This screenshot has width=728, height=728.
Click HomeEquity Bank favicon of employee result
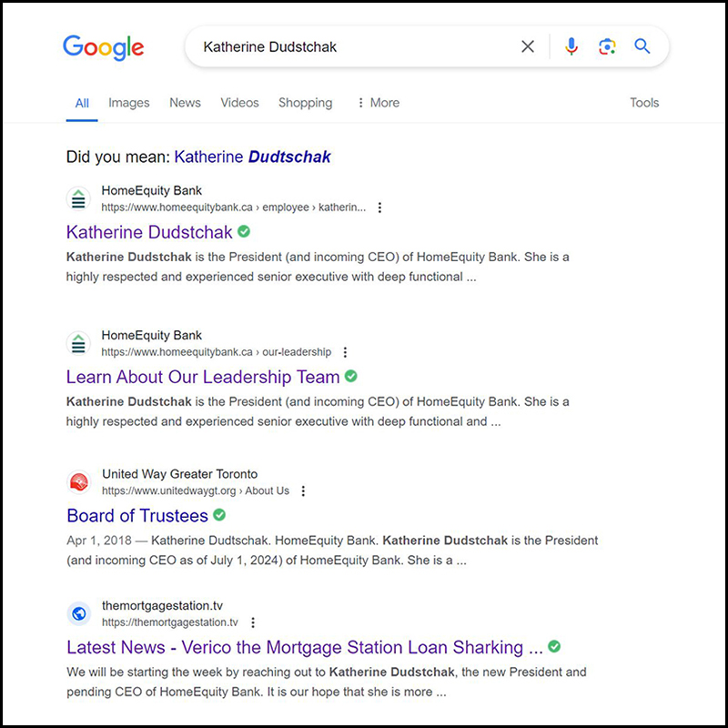pyautogui.click(x=78, y=199)
